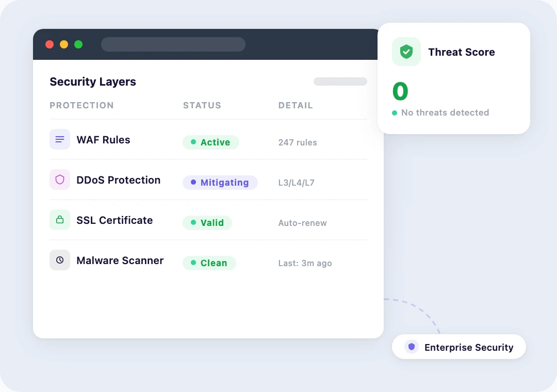
Task: Toggle the Clean status for Malware Scanner
Action: click(x=209, y=263)
